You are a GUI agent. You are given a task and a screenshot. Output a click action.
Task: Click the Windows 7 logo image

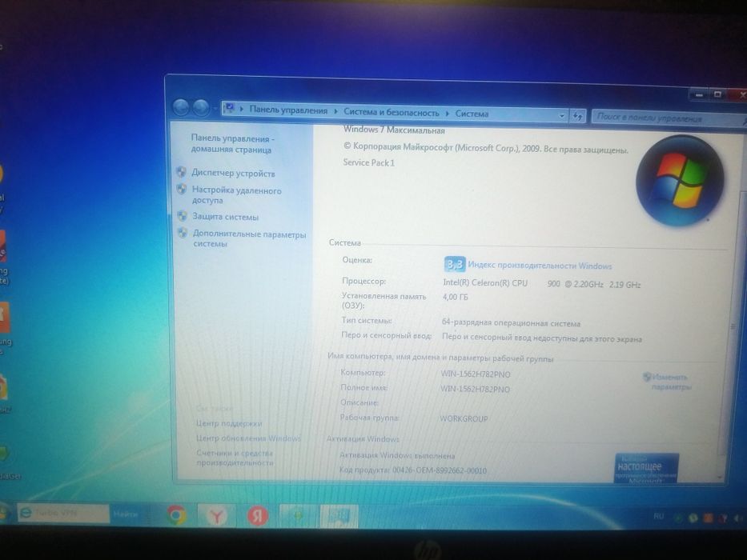(680, 181)
